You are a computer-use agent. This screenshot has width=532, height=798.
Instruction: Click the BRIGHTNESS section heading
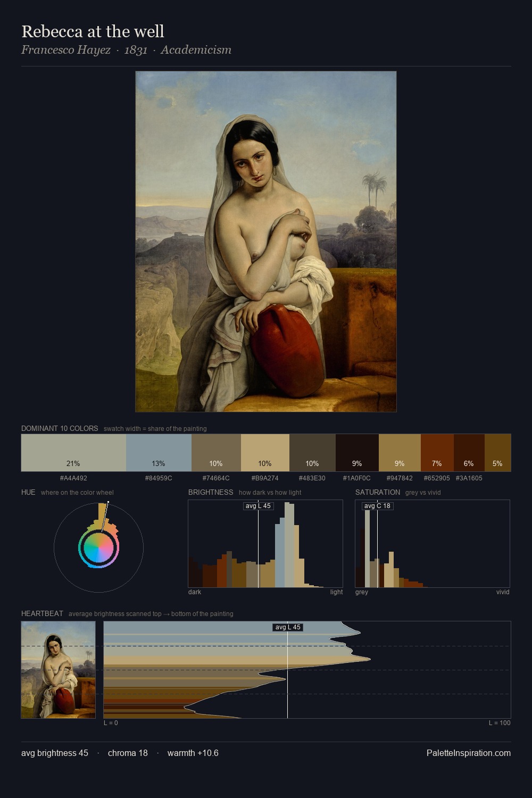point(211,492)
